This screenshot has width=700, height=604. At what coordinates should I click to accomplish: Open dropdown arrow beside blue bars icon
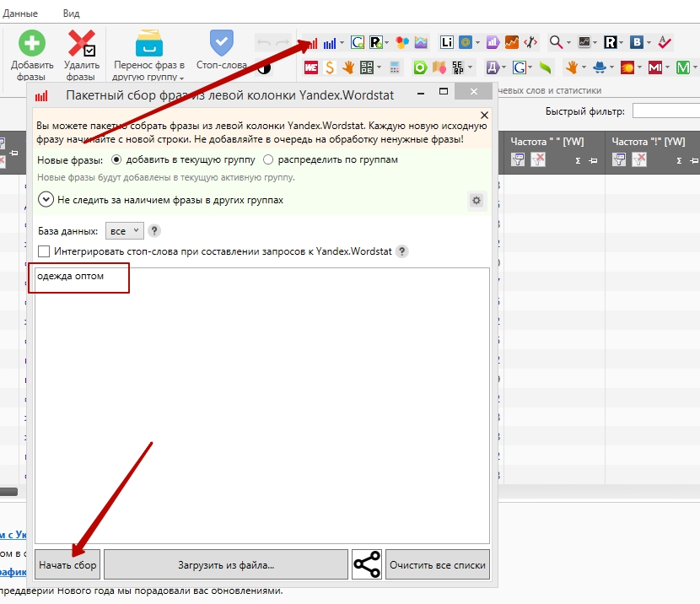coord(342,43)
